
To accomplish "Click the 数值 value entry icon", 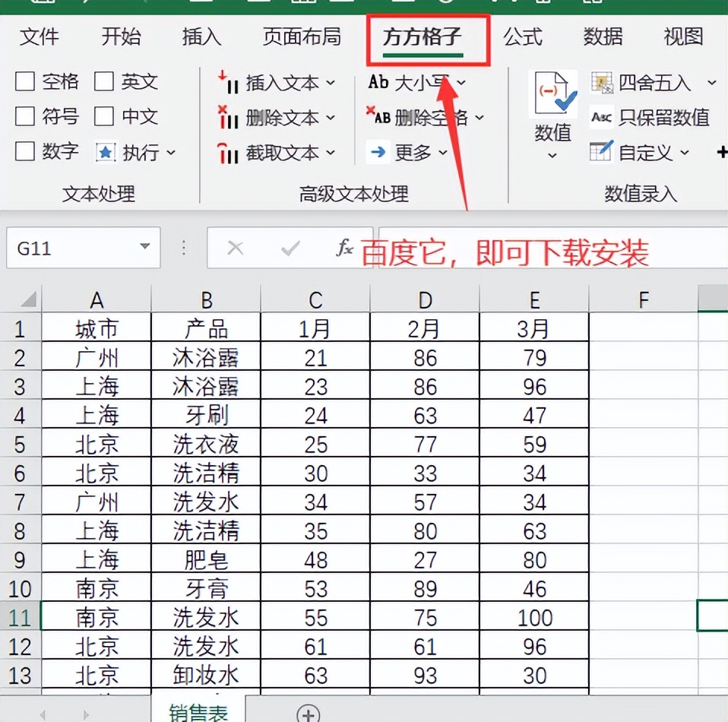I will pos(552,95).
